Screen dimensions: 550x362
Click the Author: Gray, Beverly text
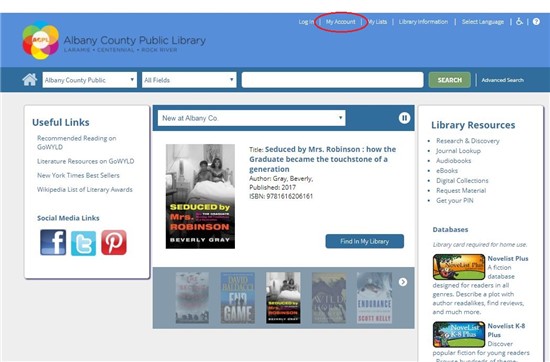[x=281, y=179]
